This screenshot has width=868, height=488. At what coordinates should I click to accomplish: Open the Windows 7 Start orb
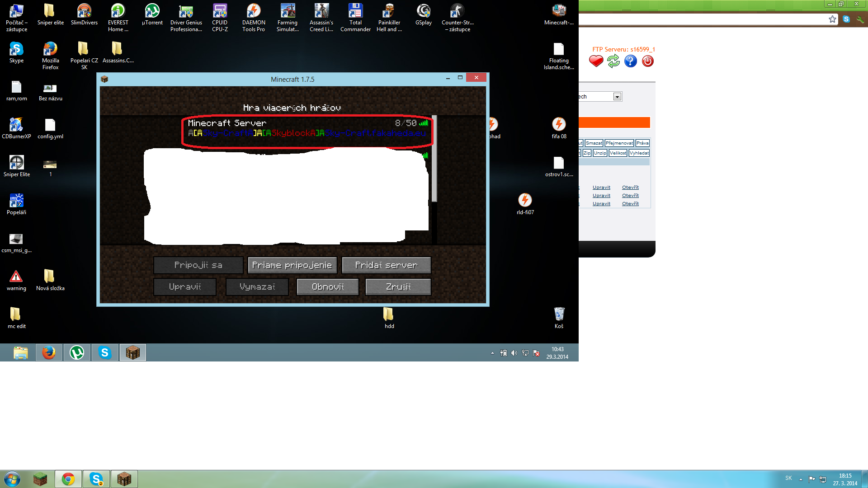click(12, 479)
